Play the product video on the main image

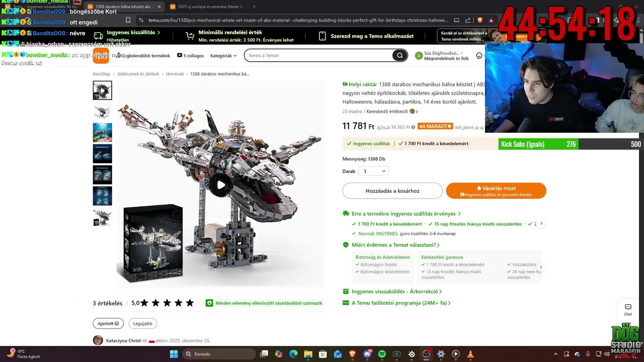pyautogui.click(x=221, y=185)
